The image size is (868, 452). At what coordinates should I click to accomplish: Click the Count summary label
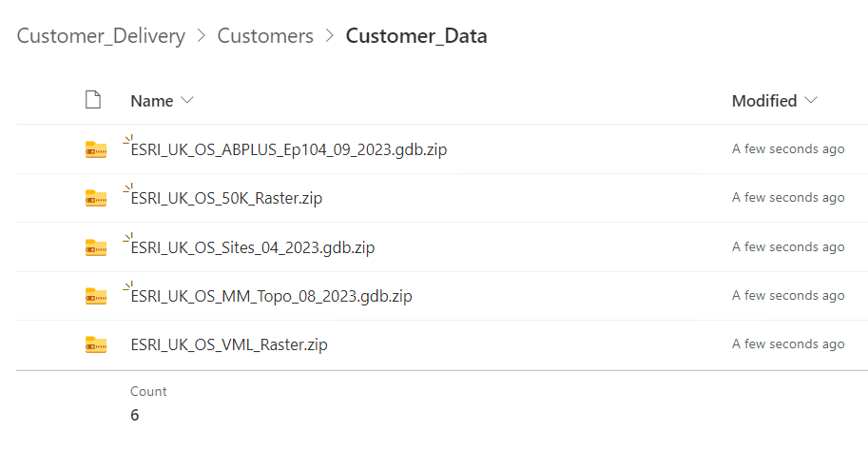[x=148, y=391]
